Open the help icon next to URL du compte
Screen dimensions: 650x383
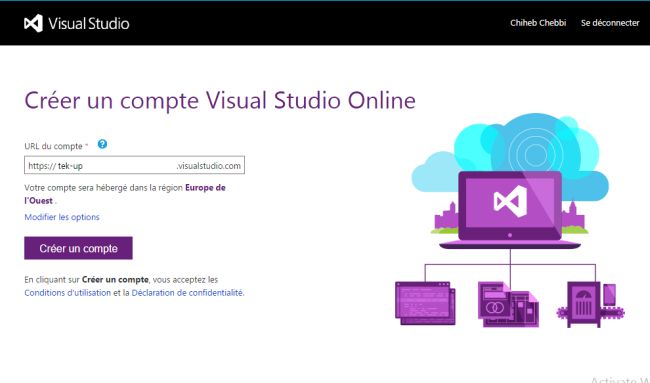point(102,144)
